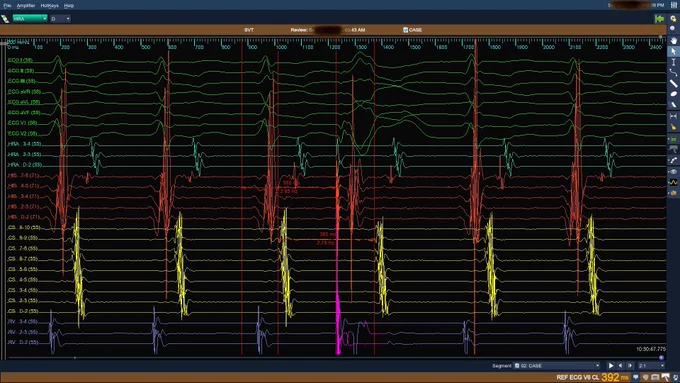The width and height of the screenshot is (680, 383).
Task: Click the lower red interval measurement label
Action: (x=326, y=239)
